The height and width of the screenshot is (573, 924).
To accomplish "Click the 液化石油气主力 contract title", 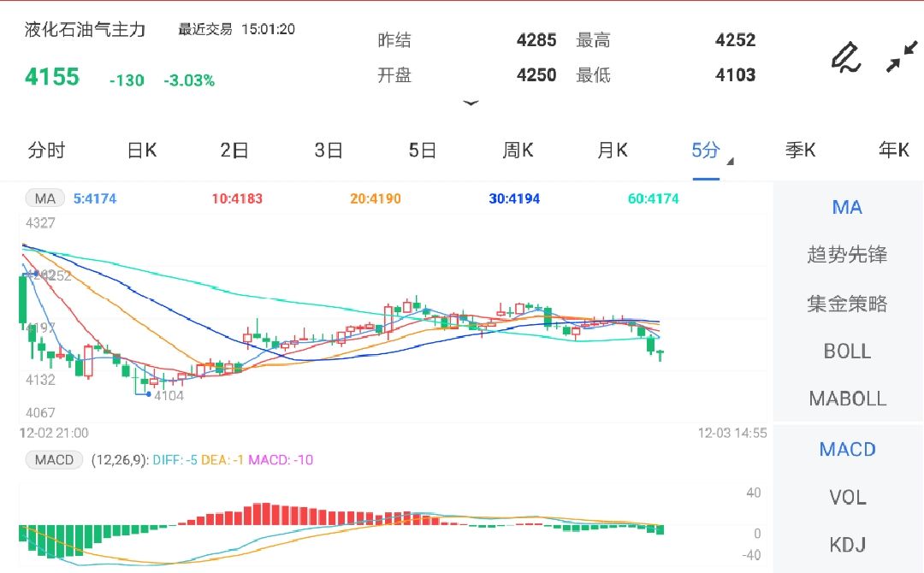I will pos(85,29).
